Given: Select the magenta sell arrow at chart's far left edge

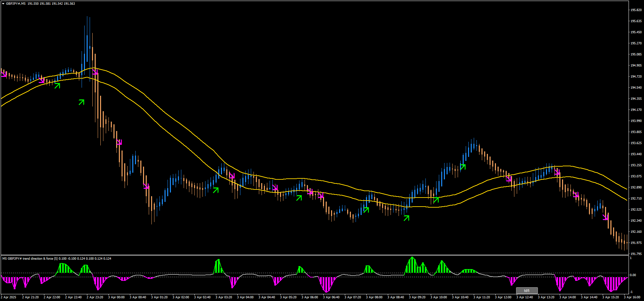Looking at the screenshot, I should pos(4,74).
